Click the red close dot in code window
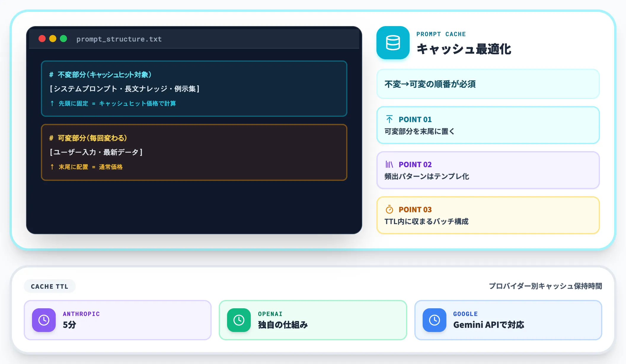The height and width of the screenshot is (364, 626). pyautogui.click(x=42, y=39)
